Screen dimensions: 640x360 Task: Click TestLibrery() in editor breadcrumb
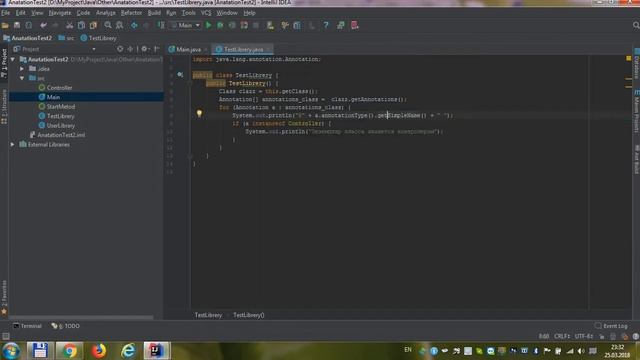249,315
